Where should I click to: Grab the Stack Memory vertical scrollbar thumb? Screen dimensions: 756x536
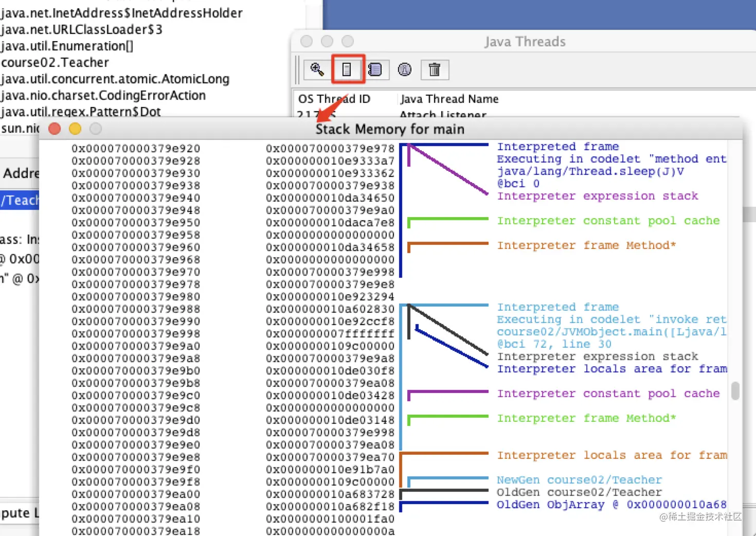(x=735, y=391)
